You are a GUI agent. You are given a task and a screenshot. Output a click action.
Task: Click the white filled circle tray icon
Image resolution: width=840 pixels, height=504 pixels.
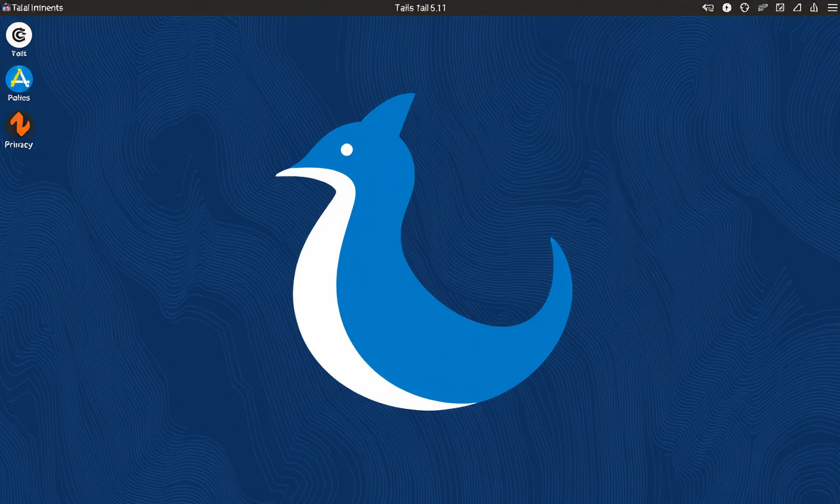click(727, 8)
